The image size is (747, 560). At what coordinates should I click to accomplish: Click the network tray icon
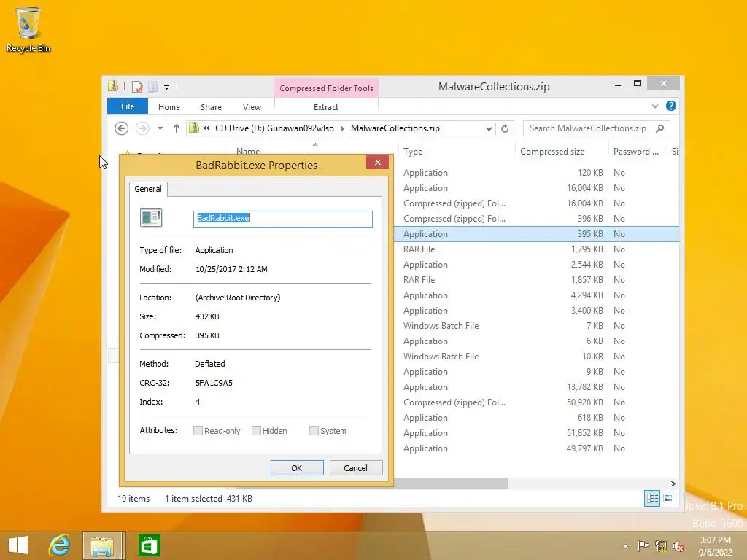[x=661, y=546]
